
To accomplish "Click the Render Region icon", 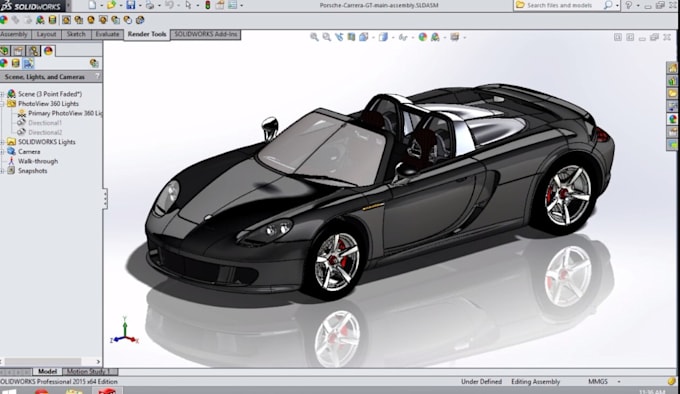I will coord(103,20).
